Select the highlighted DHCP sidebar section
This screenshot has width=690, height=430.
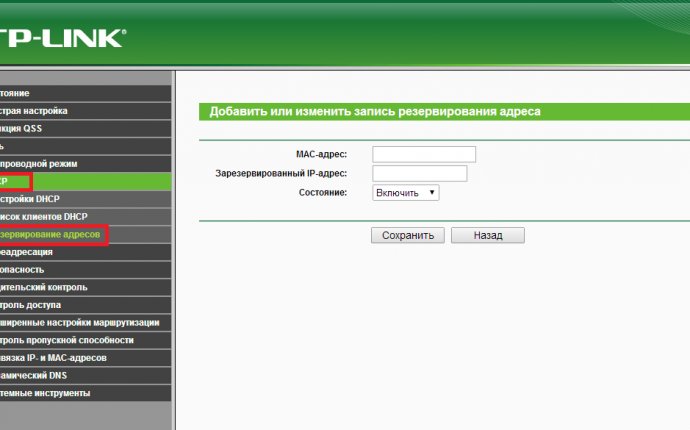coord(85,181)
